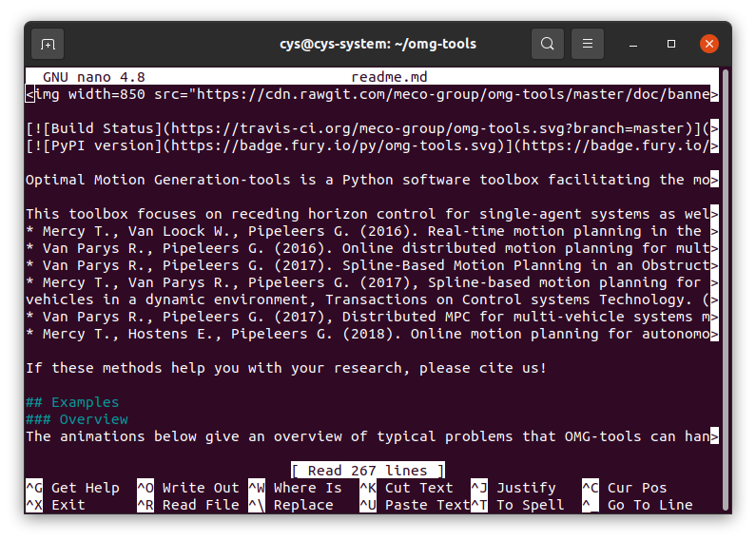
Task: Open the terminal search icon
Action: click(547, 44)
